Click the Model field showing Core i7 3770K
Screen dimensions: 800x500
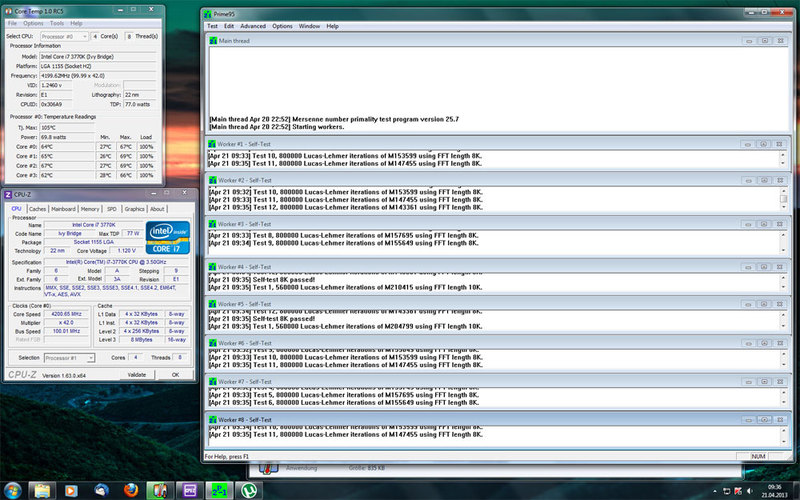tap(98, 57)
